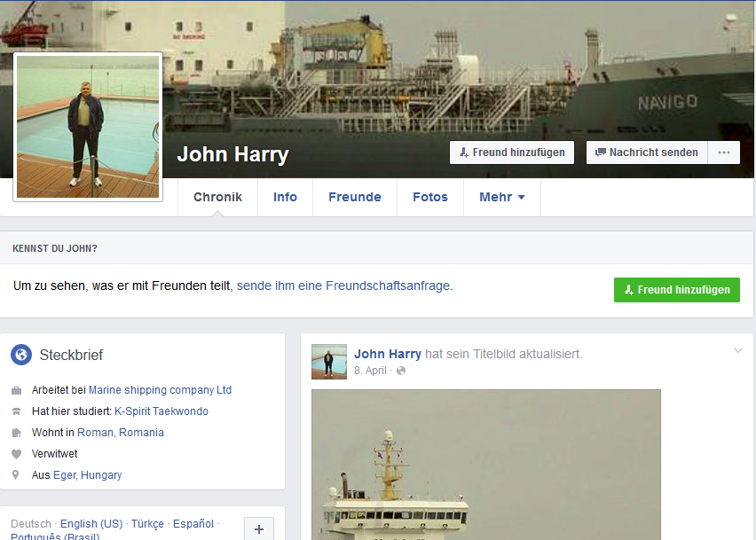756x540 pixels.
Task: Open the '8. April' post timestamp
Action: pyautogui.click(x=370, y=371)
